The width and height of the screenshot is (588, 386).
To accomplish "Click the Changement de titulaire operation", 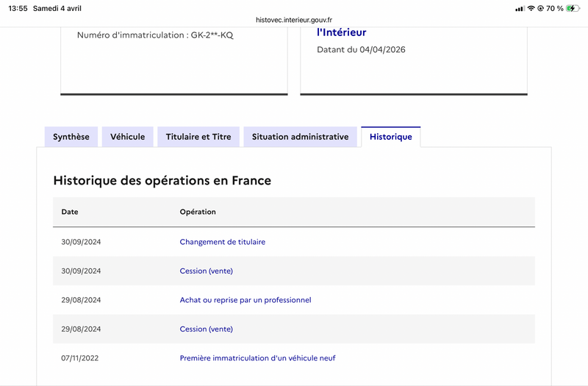I will point(222,242).
